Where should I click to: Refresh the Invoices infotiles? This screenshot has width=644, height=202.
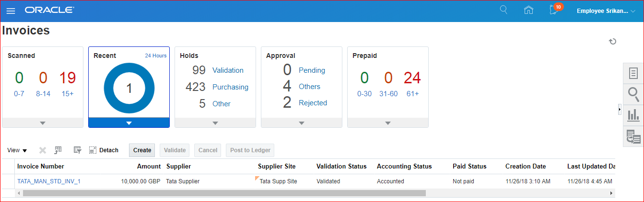(x=612, y=42)
